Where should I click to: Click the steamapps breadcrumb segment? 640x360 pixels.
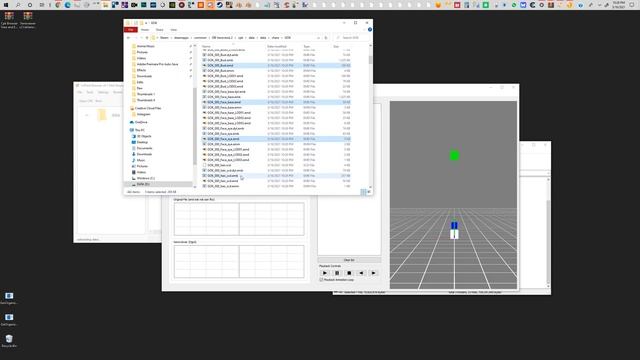pyautogui.click(x=182, y=38)
